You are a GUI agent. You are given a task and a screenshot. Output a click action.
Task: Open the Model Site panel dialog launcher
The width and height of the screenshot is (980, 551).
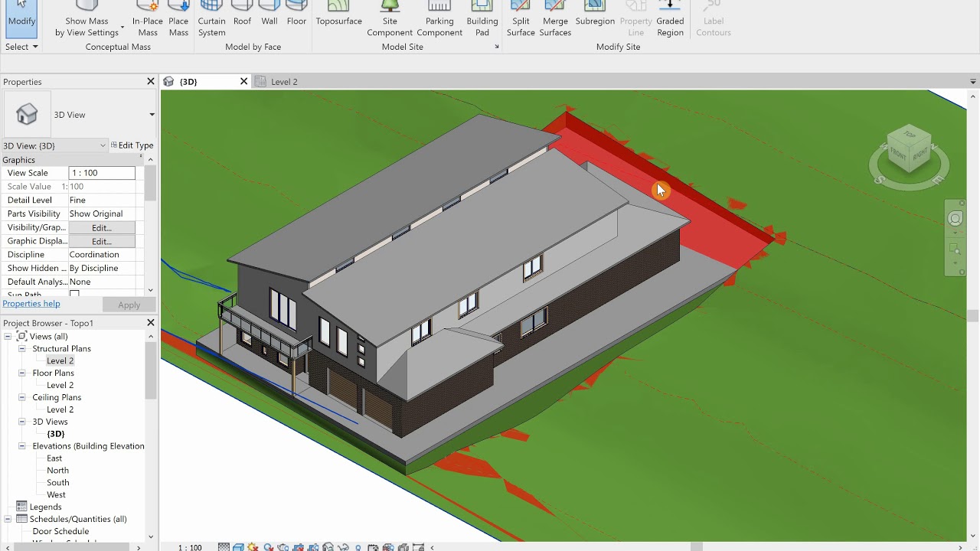point(496,47)
